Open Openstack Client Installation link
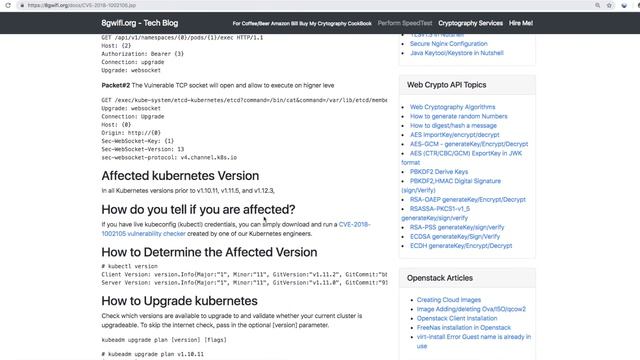640x360 pixels. 457,318
